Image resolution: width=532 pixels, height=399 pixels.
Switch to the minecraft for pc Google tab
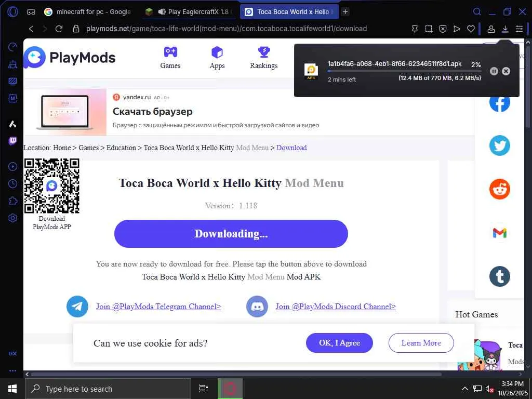pos(88,12)
